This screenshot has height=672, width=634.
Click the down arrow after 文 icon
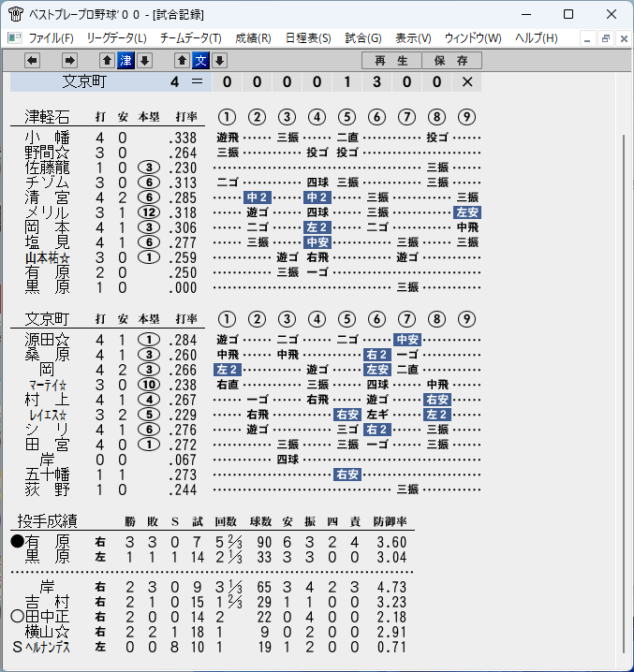(220, 61)
